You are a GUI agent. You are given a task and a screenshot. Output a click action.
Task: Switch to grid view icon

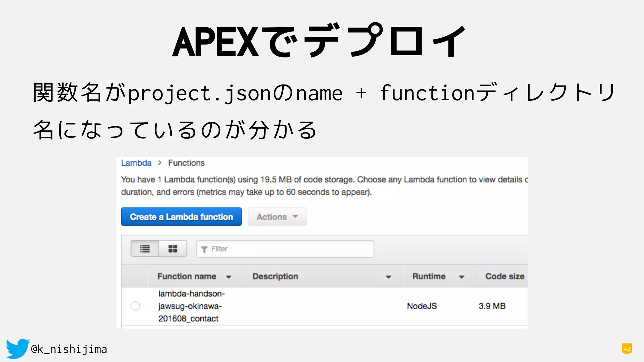pyautogui.click(x=173, y=249)
